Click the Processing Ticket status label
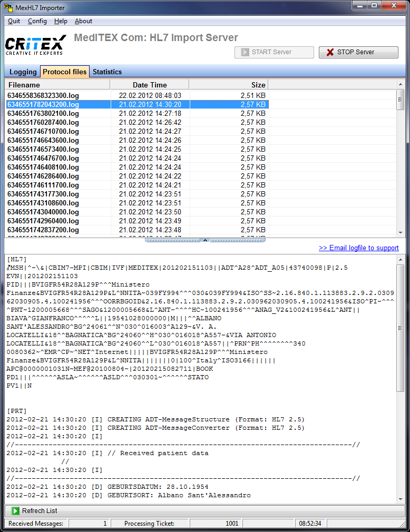This screenshot has width=410, height=532. pos(149,524)
